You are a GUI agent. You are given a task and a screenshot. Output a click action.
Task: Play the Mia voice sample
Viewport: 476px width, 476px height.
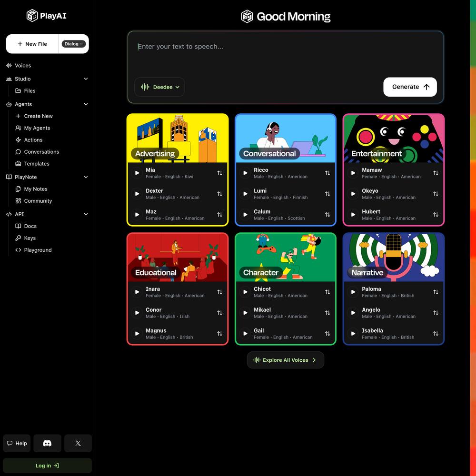(x=137, y=173)
